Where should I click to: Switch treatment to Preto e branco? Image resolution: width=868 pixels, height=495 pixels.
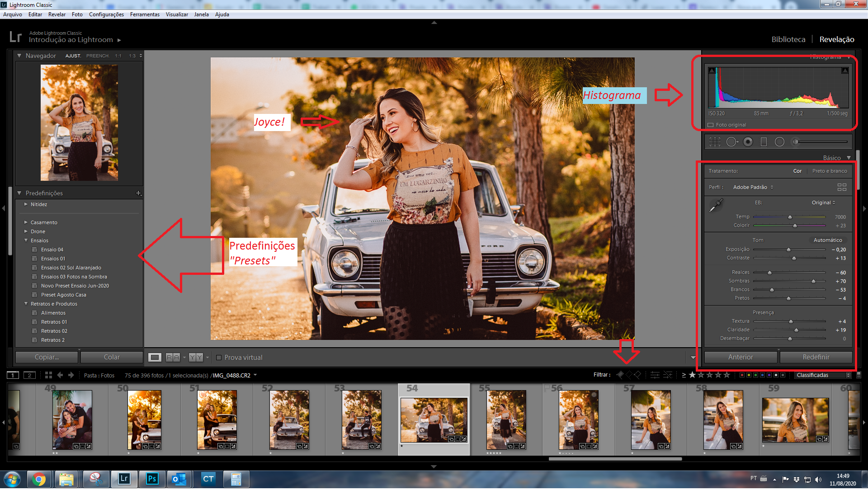coord(829,171)
